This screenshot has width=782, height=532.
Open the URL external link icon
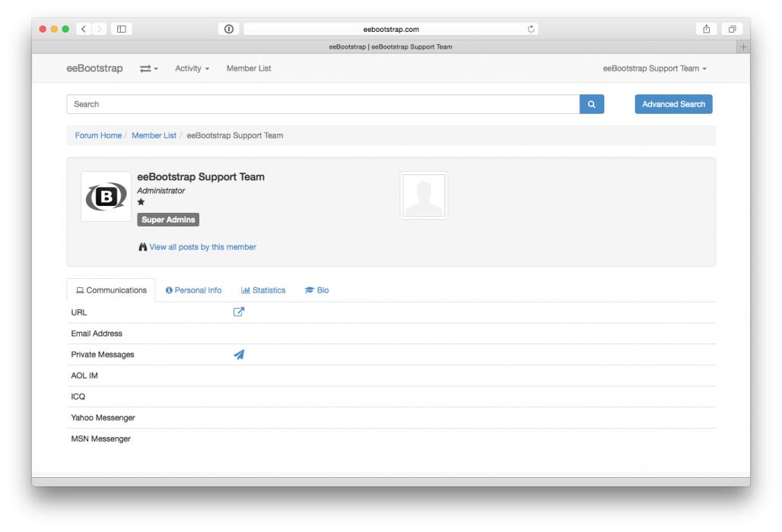click(239, 312)
